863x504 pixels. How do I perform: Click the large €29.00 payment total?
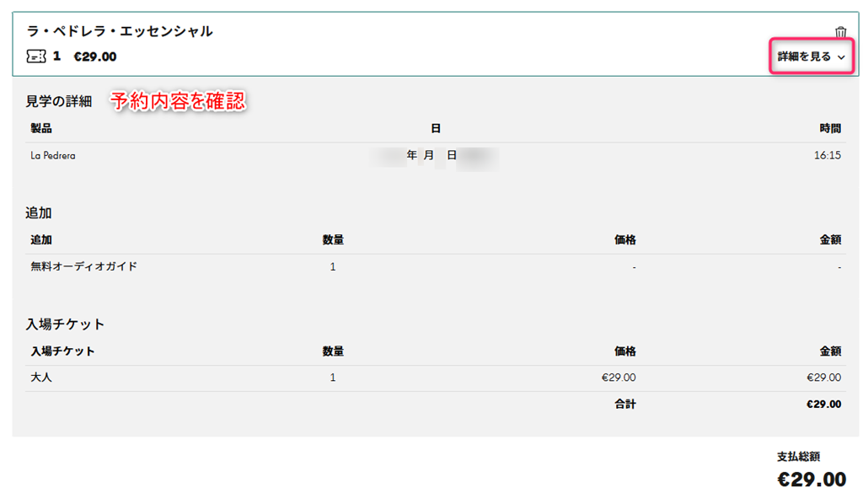click(811, 480)
